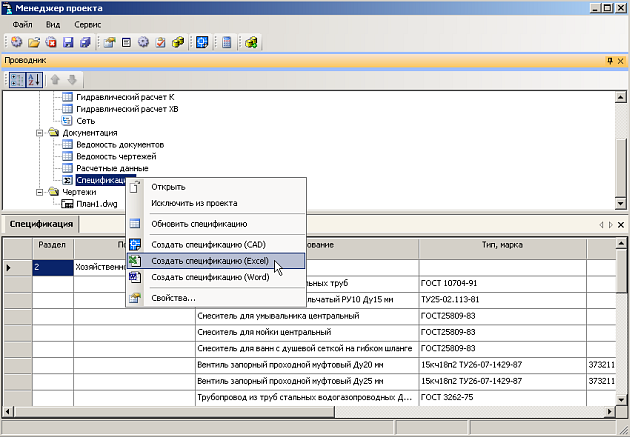The height and width of the screenshot is (437, 630).
Task: Switch to the Спецификация tab
Action: click(41, 224)
